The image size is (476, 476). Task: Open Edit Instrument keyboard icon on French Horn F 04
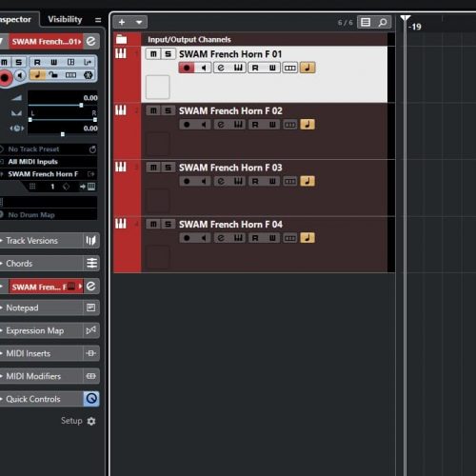238,238
